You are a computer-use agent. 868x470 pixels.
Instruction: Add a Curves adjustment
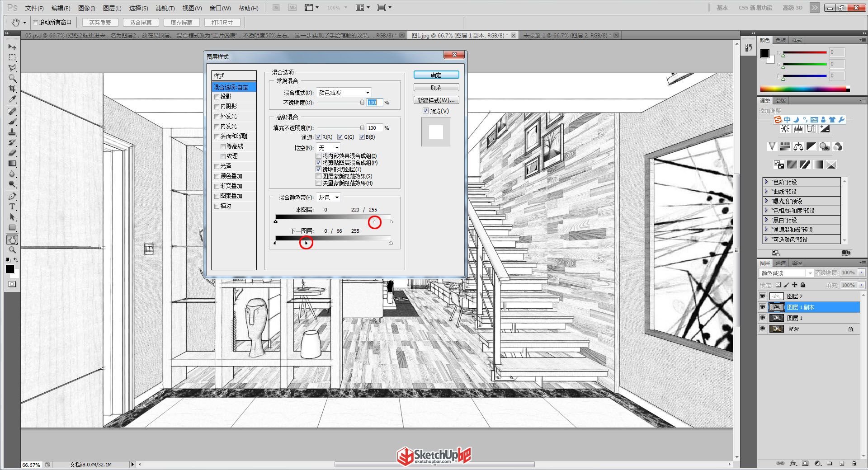pyautogui.click(x=811, y=129)
